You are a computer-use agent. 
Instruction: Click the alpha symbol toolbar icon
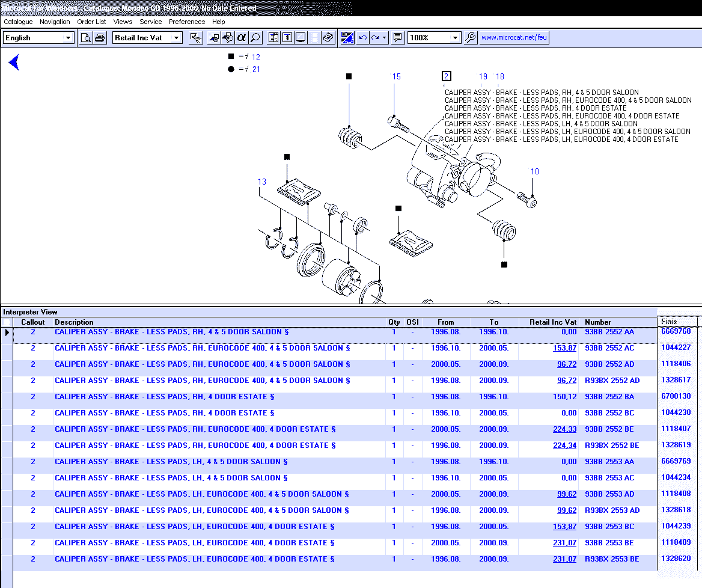242,38
